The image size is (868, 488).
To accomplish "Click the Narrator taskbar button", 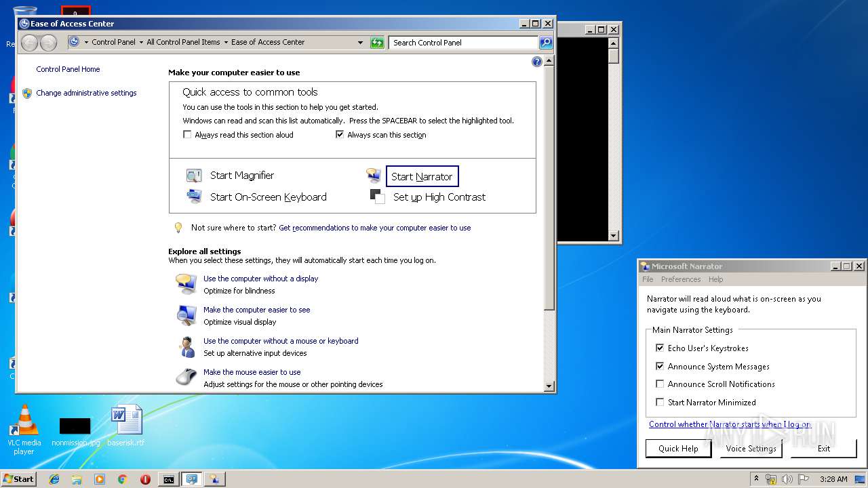I will (x=214, y=479).
